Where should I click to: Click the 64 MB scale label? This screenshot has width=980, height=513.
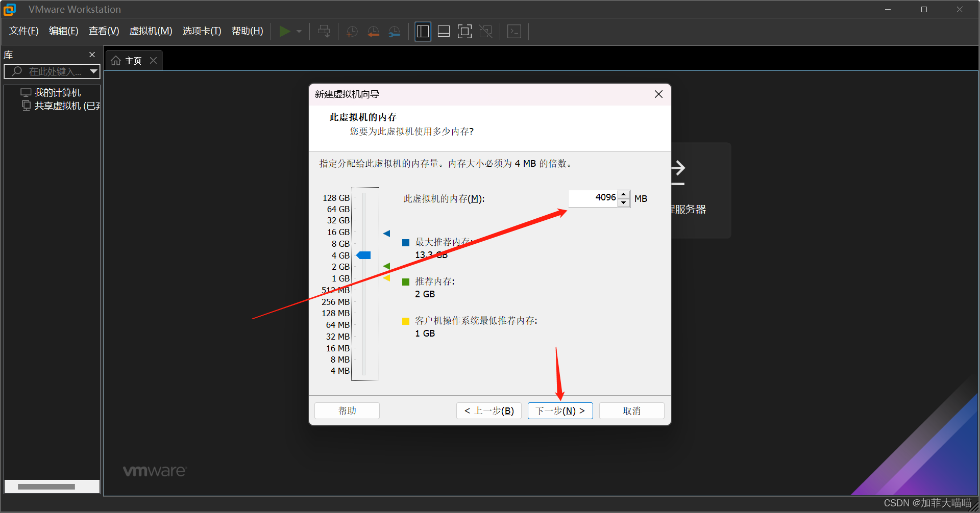(x=338, y=325)
